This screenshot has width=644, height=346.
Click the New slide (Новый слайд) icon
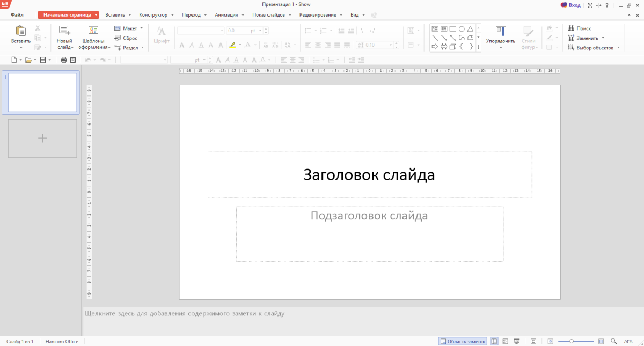64,31
